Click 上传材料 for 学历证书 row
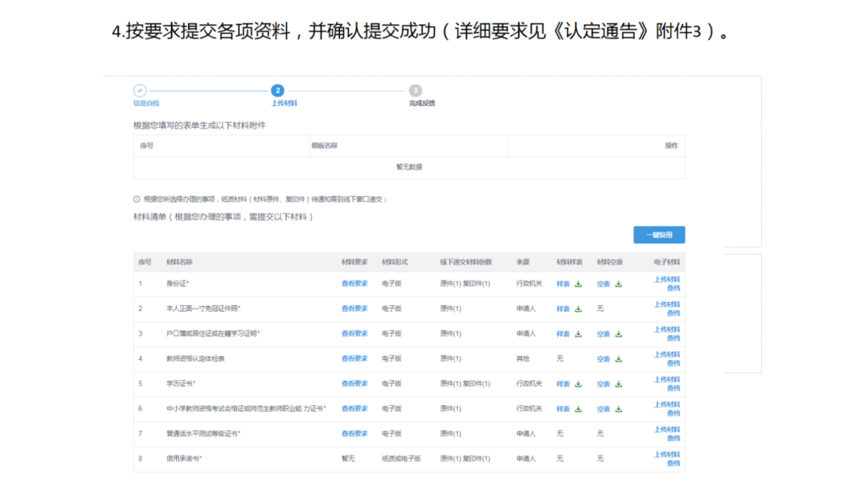Viewport: 868px width, 487px height. [666, 379]
